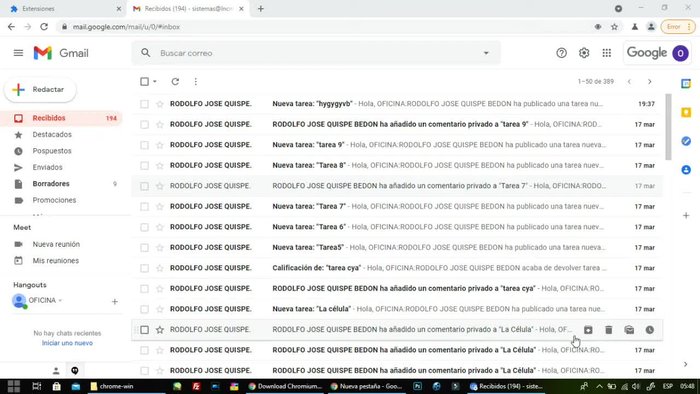Open Hangouts conversations bubble icon

tap(75, 370)
